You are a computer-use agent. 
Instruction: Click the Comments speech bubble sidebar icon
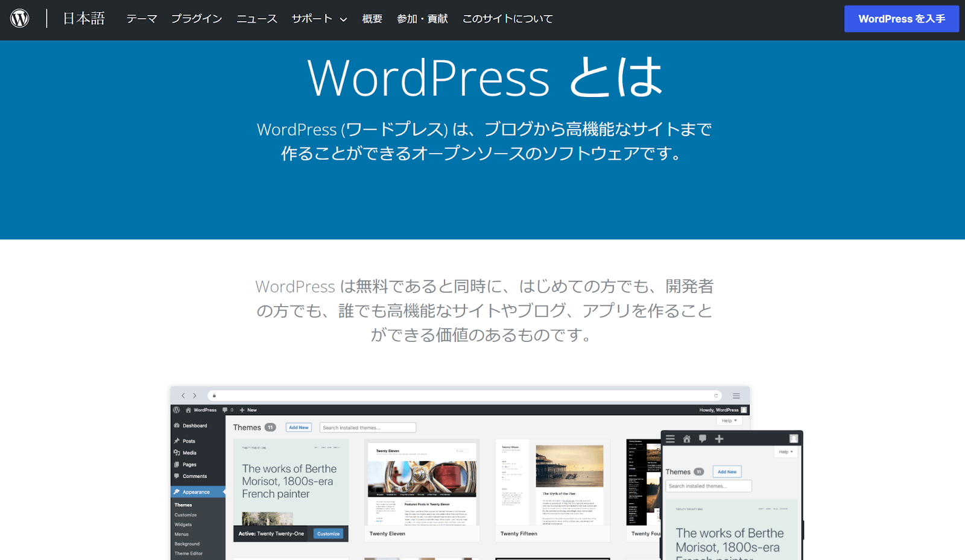tap(177, 476)
